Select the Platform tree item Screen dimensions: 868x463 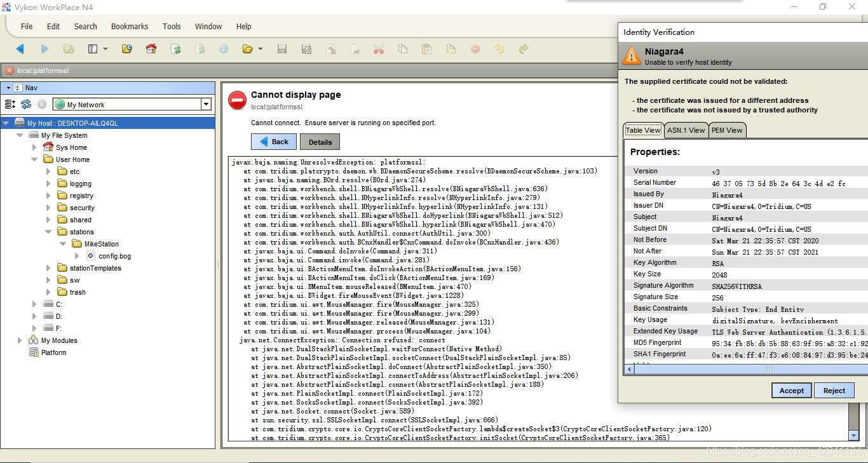48,352
